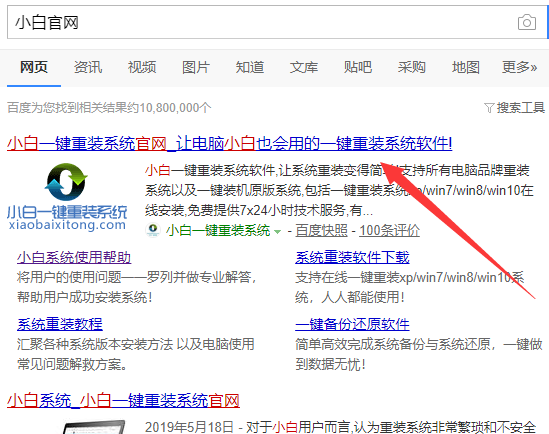View the 100条评价 link
The height and width of the screenshot is (434, 549).
point(390,231)
